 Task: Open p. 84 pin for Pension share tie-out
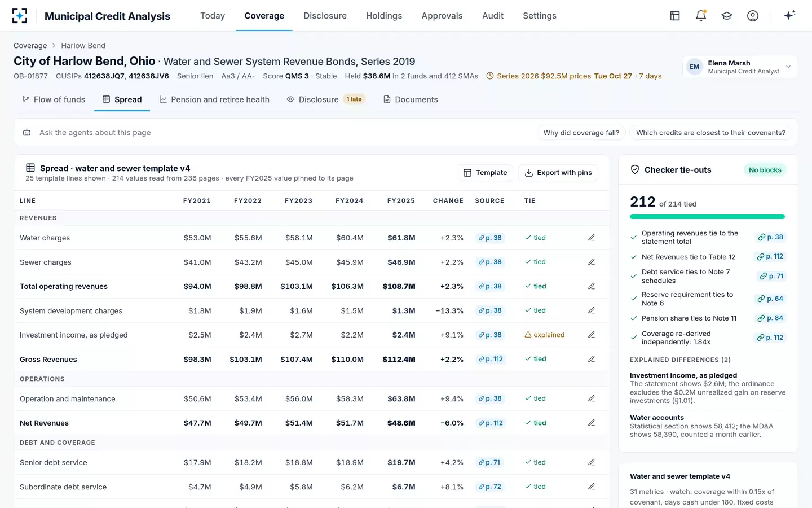coord(771,318)
